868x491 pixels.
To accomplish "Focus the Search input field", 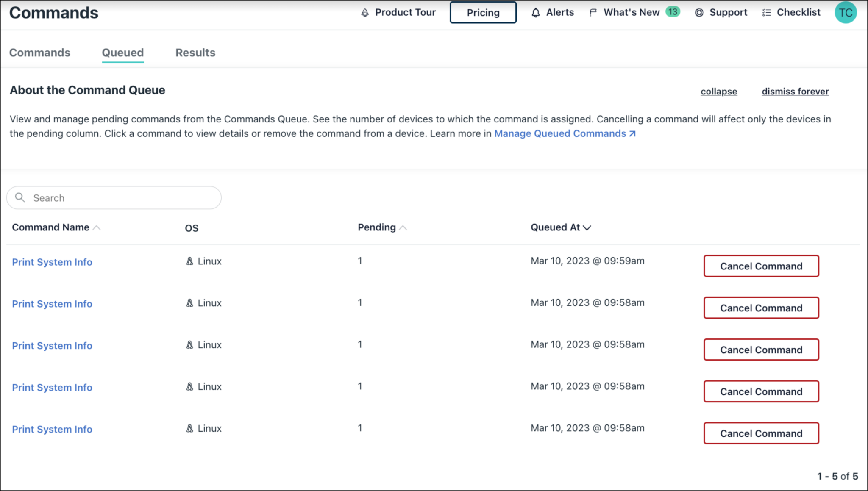I will tap(123, 198).
